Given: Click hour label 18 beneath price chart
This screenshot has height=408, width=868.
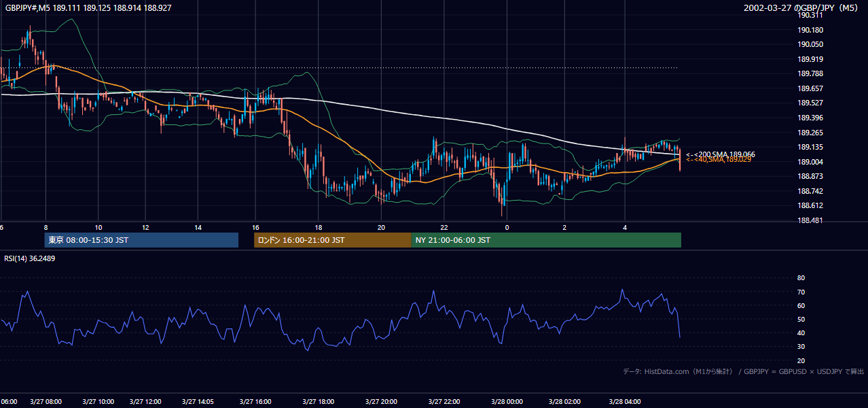Looking at the screenshot, I should coord(318,227).
